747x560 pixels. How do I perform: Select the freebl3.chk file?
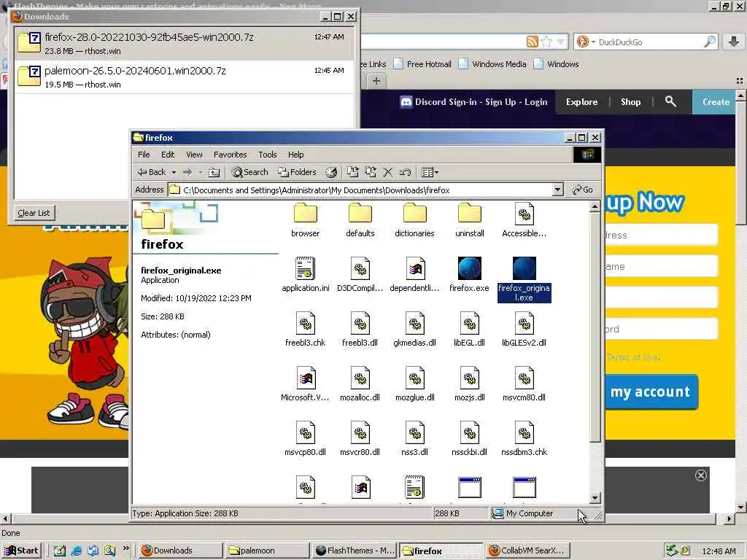[x=306, y=329]
